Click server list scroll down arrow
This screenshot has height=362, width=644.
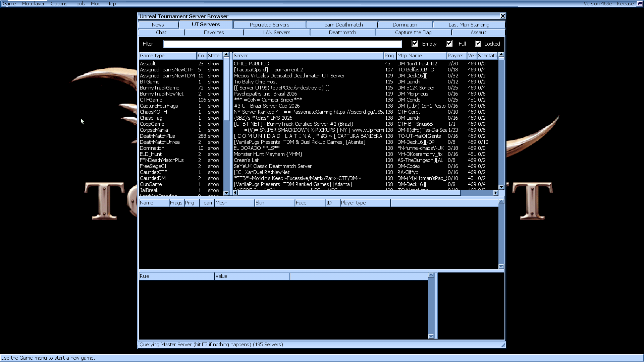coord(501,187)
